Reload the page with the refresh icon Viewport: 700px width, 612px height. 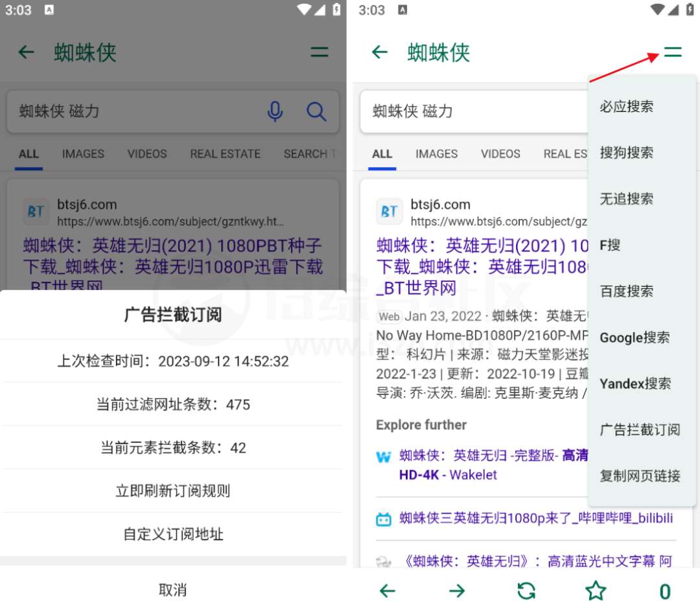(x=526, y=591)
